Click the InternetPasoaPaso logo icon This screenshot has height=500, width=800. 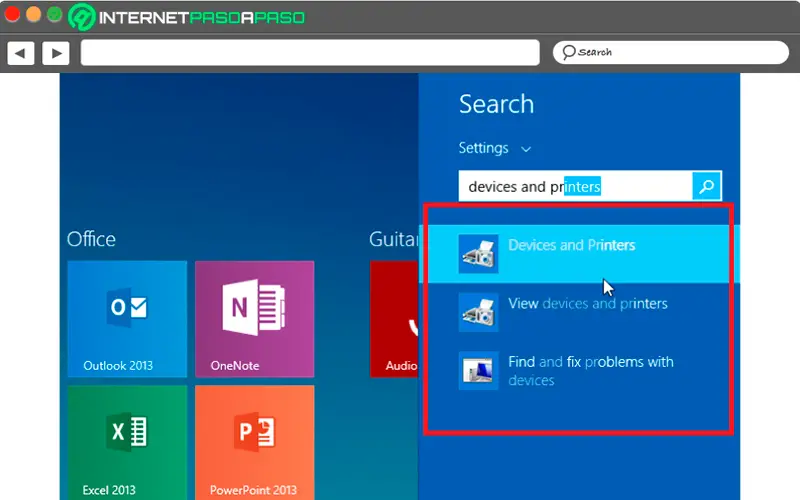coord(82,17)
